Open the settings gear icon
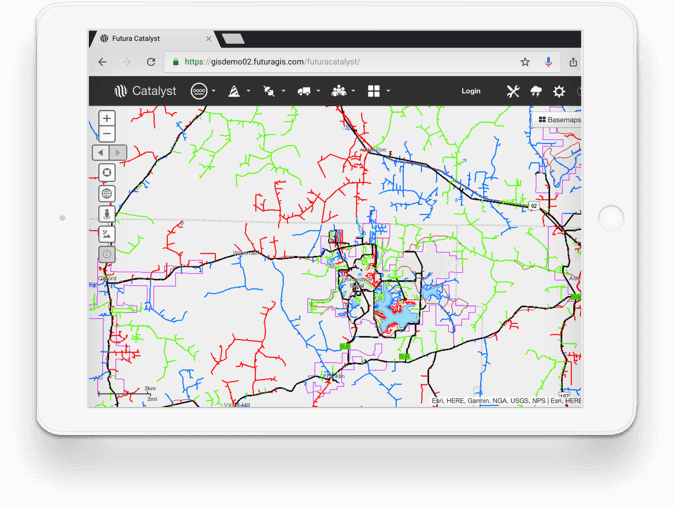 click(x=559, y=91)
